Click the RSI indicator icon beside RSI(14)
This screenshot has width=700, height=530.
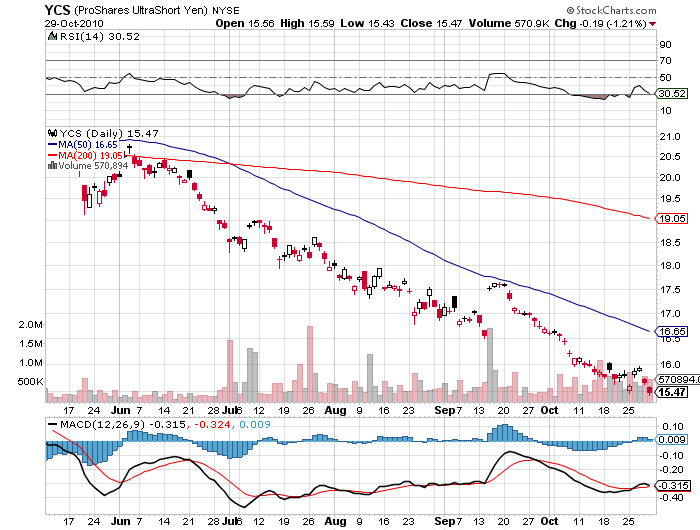(x=52, y=36)
